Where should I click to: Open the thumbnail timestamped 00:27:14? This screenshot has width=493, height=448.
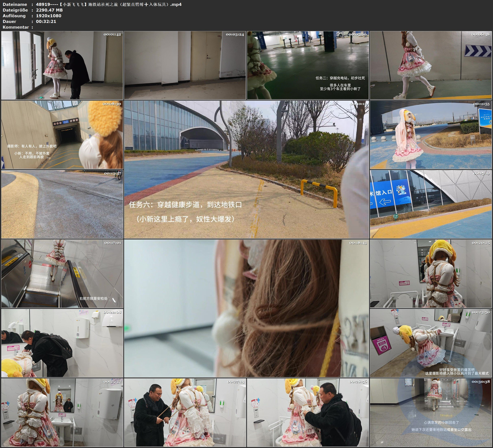tap(185, 412)
